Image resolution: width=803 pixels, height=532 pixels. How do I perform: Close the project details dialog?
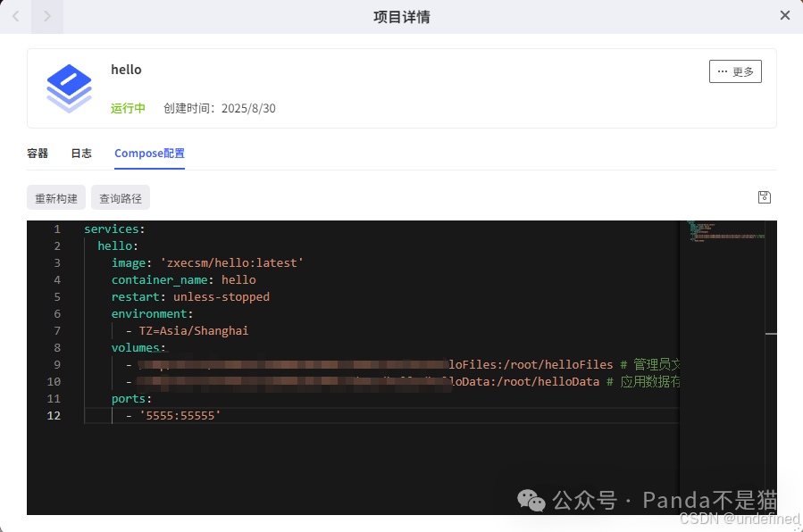(x=784, y=15)
